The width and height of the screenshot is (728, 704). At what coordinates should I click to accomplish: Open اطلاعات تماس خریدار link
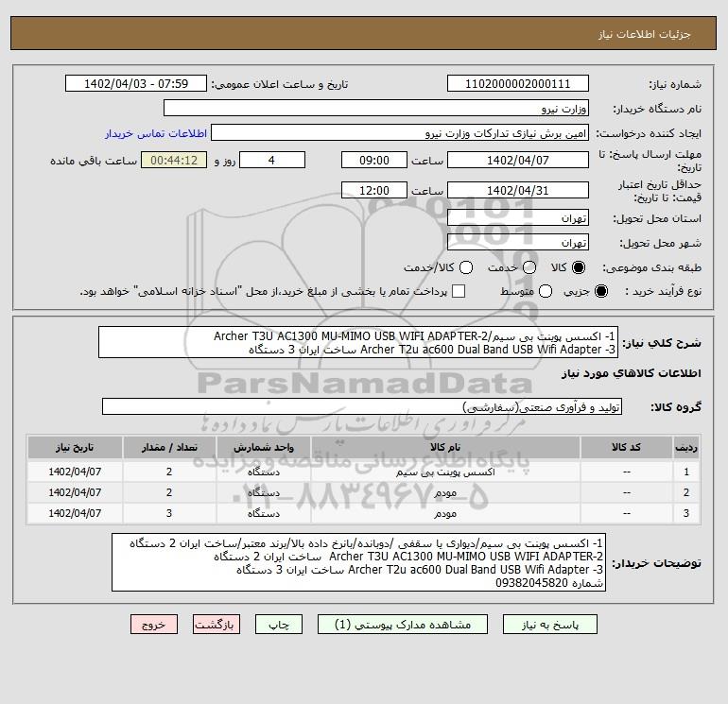(x=156, y=133)
